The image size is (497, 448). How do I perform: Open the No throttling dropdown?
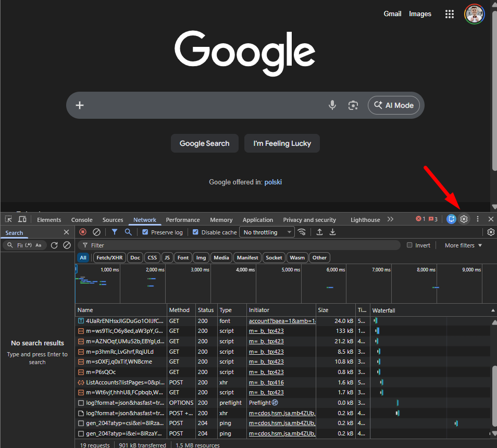click(267, 232)
